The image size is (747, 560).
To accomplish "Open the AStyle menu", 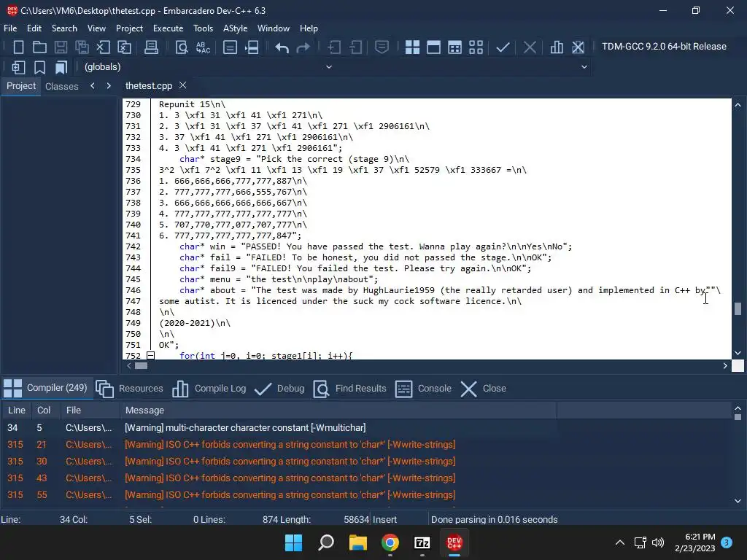I will [236, 28].
